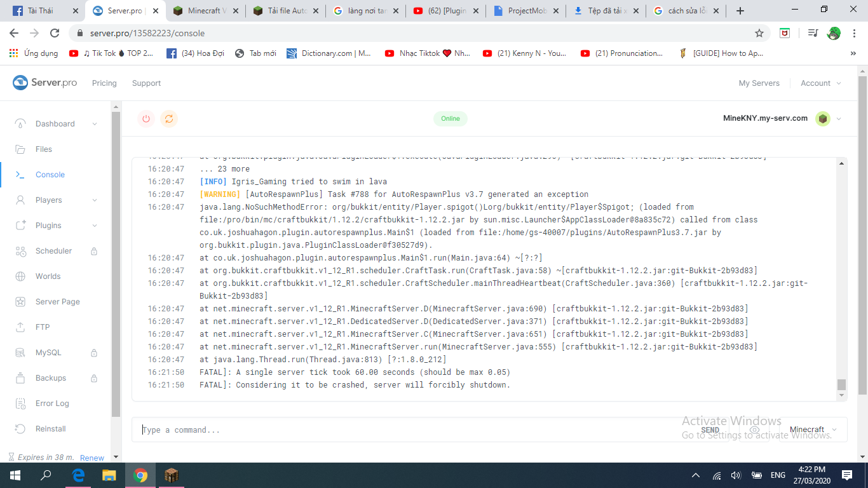
Task: Click the Renew link near the expiry notice
Action: pyautogui.click(x=92, y=457)
